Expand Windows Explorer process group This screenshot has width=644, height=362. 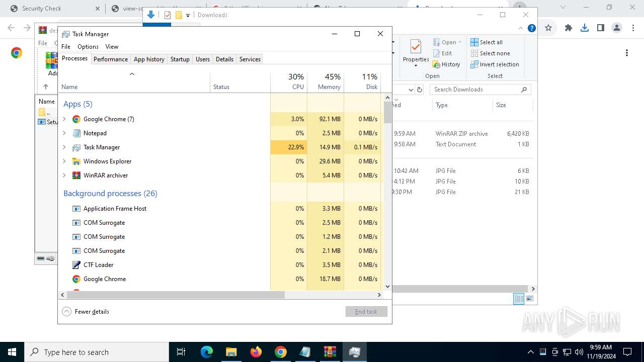[x=64, y=161]
